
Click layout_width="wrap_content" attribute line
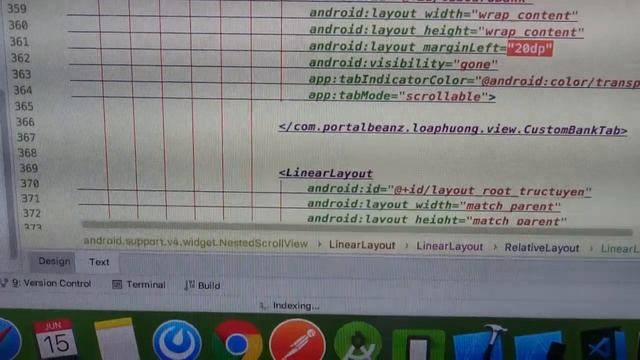443,15
